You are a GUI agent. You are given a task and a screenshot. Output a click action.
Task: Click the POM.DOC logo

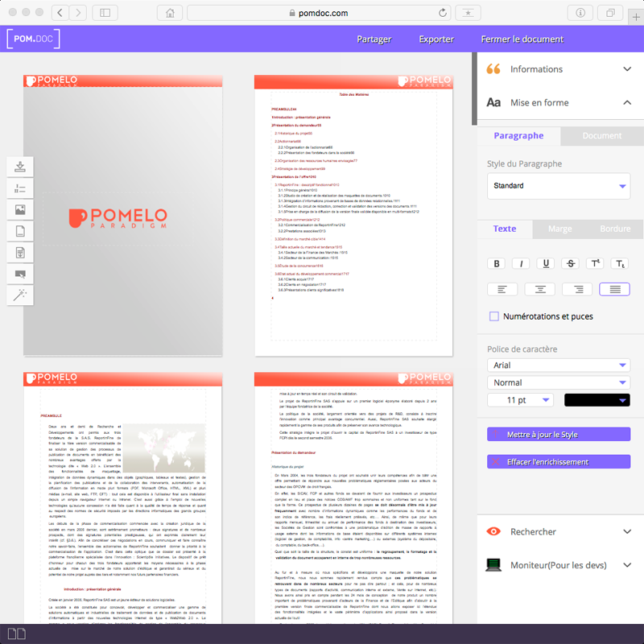click(33, 39)
